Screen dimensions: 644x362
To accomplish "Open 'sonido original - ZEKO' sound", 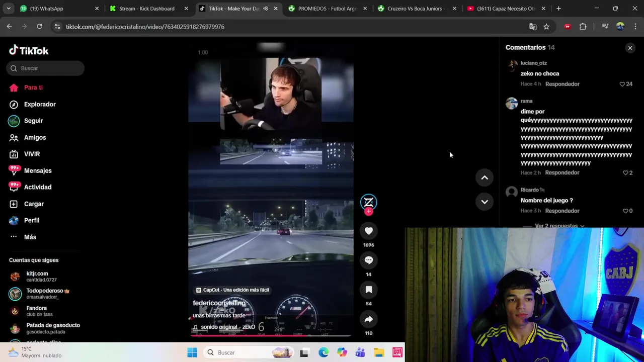I will pos(224,327).
